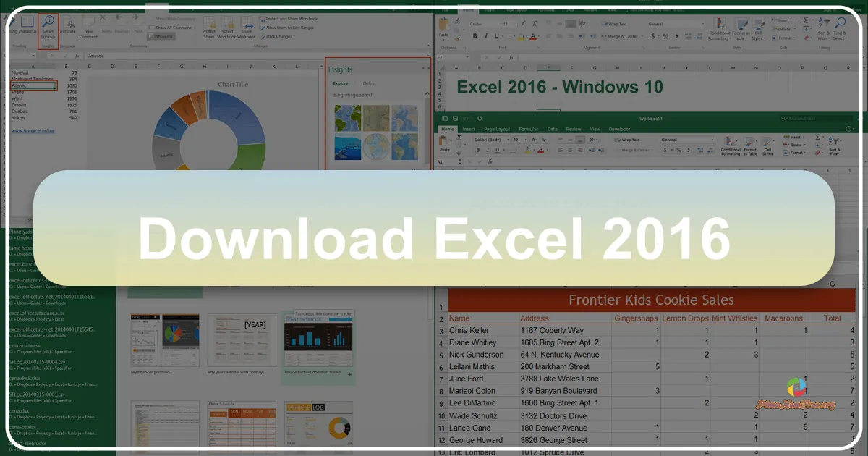This screenshot has width=868, height=456.
Task: Open the font fill color swatch
Action: pos(520,36)
